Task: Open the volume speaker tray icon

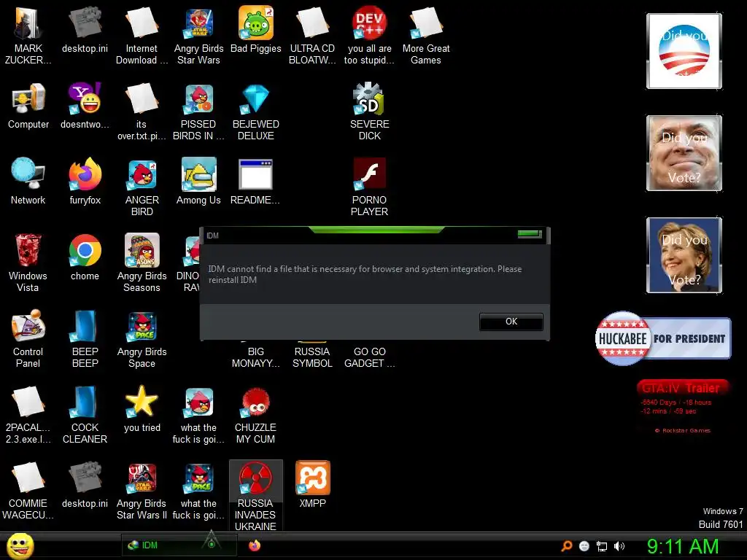Action: (619, 547)
